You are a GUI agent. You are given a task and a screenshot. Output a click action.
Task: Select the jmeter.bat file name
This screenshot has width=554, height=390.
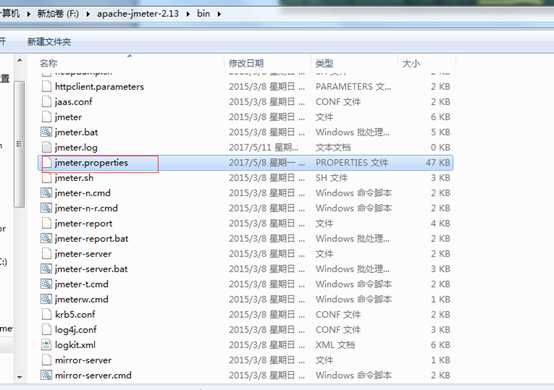pos(76,132)
